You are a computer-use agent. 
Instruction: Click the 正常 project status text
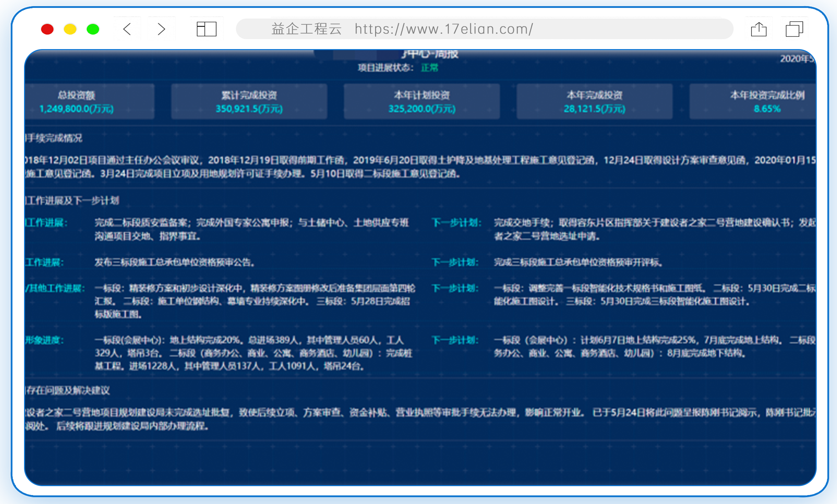[x=430, y=68]
